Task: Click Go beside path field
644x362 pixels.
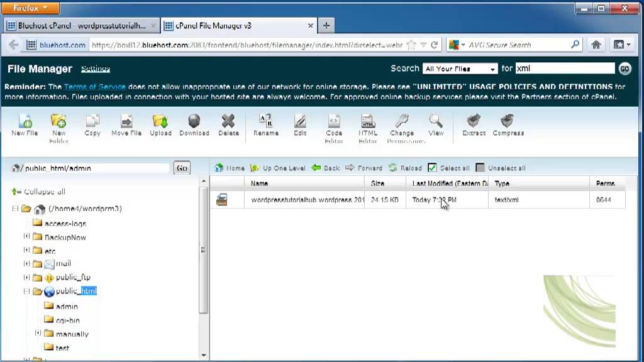Action: click(x=182, y=168)
